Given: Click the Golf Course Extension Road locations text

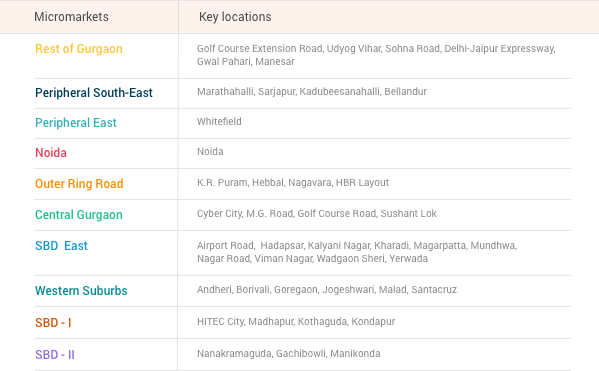Looking at the screenshot, I should point(376,55).
